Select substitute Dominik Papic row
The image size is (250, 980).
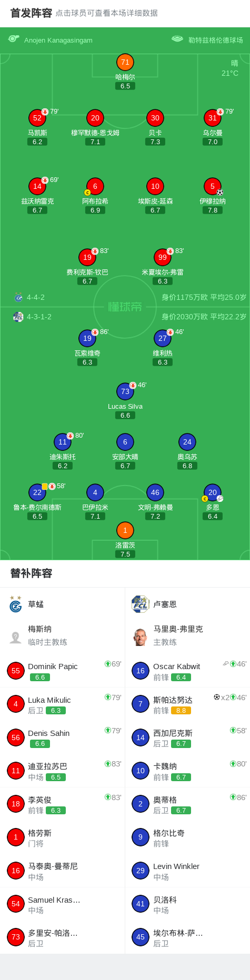click(x=63, y=671)
